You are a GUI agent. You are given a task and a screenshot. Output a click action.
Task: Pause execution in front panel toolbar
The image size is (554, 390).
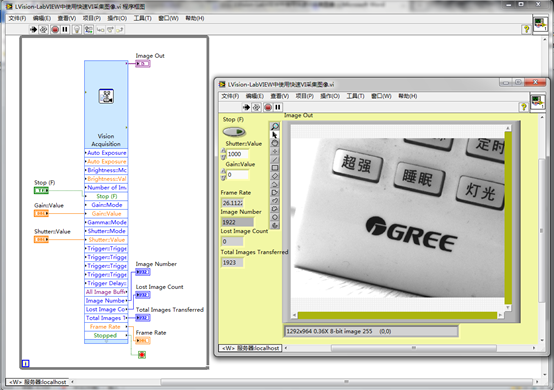(278, 107)
